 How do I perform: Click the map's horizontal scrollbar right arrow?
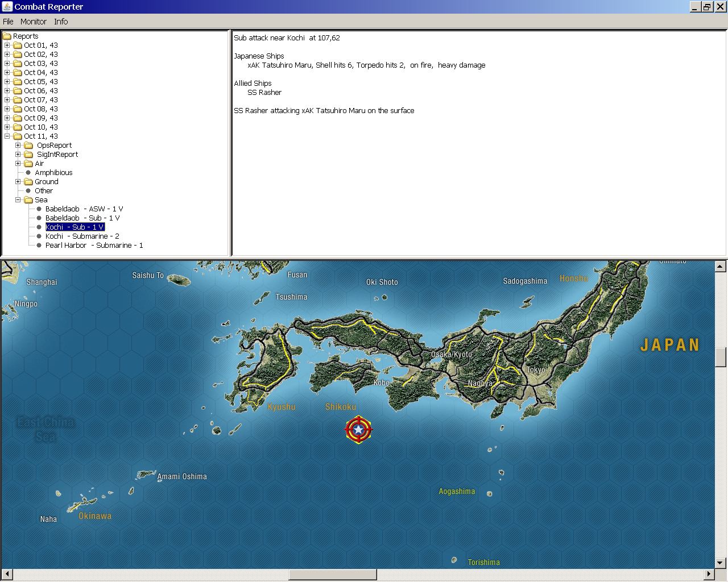pos(709,575)
